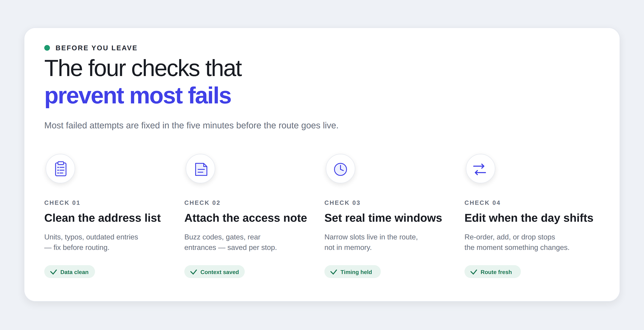Click the document note icon
The image size is (644, 330).
201,169
